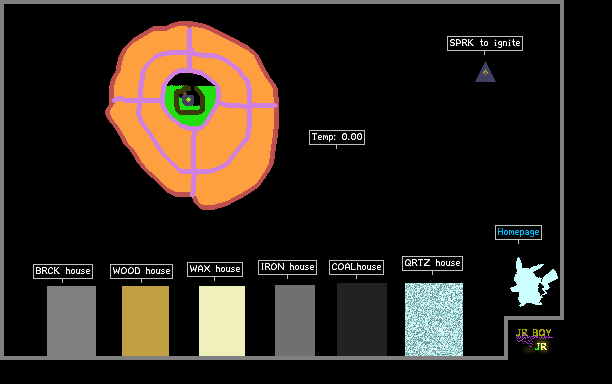This screenshot has height=384, width=612.
Task: Select the WOOD house label
Action: click(141, 271)
